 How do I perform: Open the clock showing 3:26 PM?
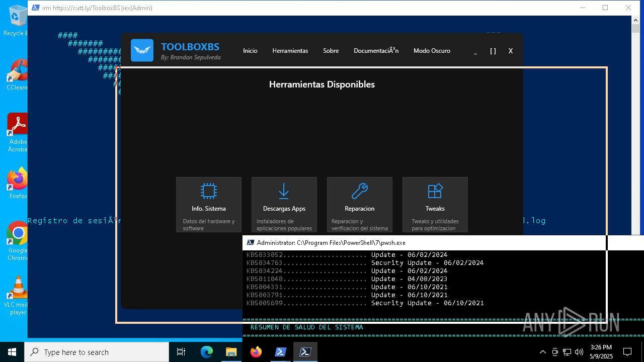click(x=601, y=351)
